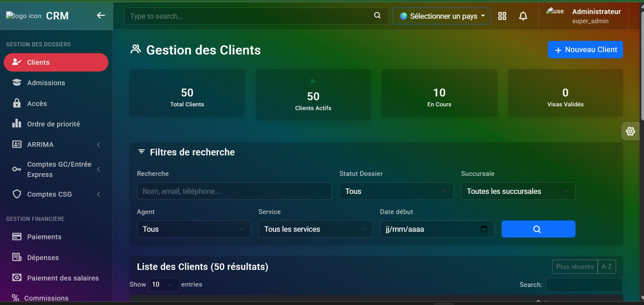This screenshot has width=644, height=305.
Task: Go to Paiements menu item
Action: pos(44,237)
